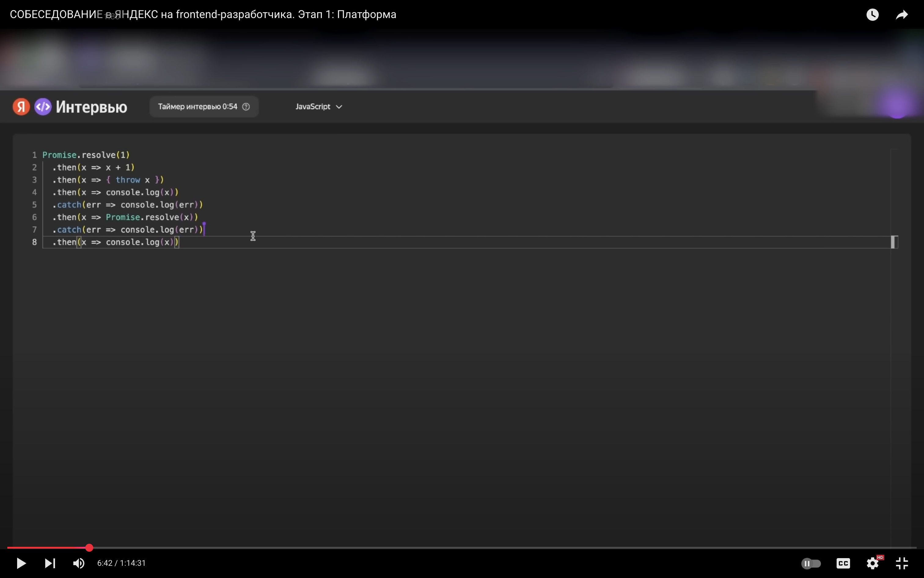
Task: Click the 6:42 / 1:14:31 time display
Action: (x=121, y=563)
